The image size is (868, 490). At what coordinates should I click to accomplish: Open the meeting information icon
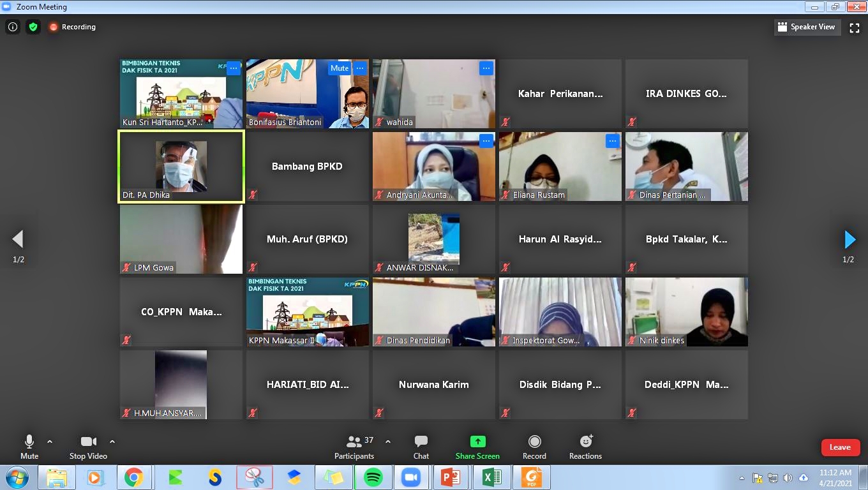click(12, 27)
